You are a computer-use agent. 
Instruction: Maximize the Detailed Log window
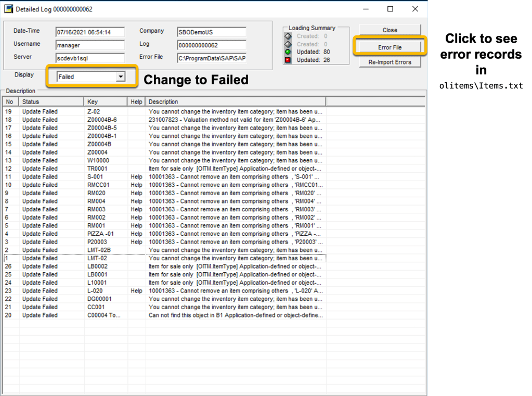390,9
